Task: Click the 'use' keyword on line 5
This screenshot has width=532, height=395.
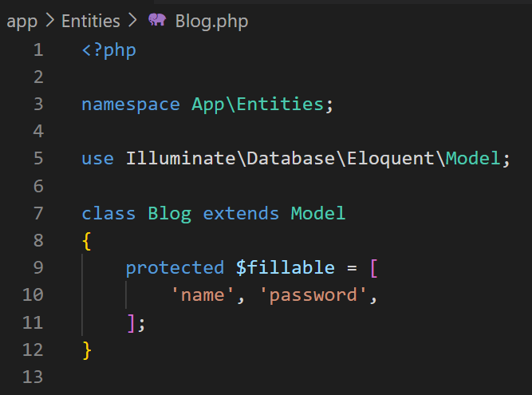Action: click(98, 159)
